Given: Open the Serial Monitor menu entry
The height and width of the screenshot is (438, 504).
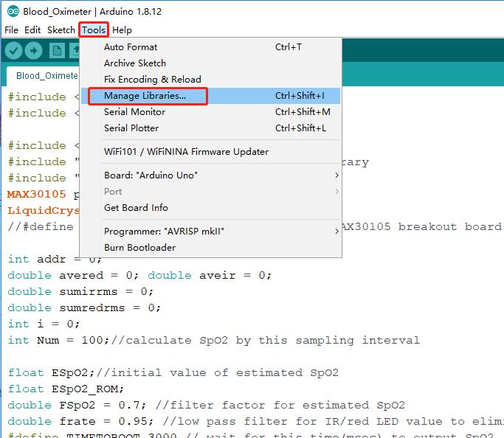Looking at the screenshot, I should (x=134, y=112).
